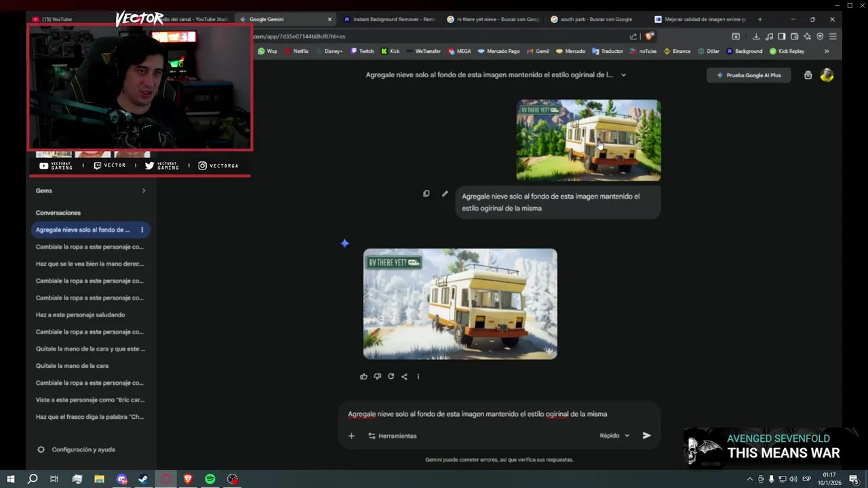Open the Windows Start menu
This screenshot has height=488, width=868.
click(x=10, y=479)
